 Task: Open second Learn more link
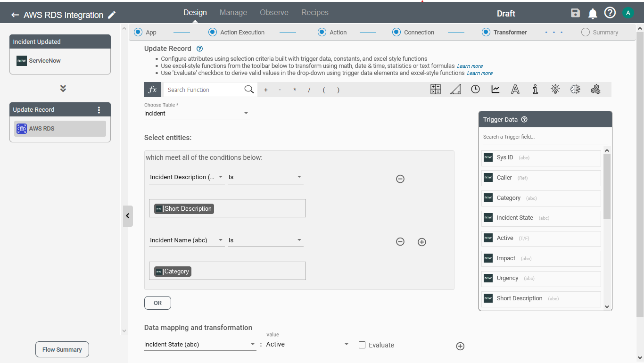coord(480,74)
